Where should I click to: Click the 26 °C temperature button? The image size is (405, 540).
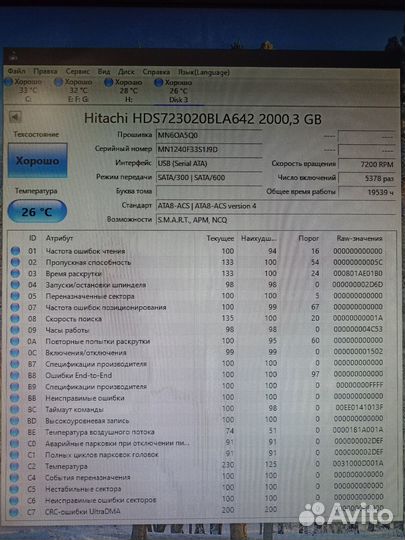click(37, 211)
